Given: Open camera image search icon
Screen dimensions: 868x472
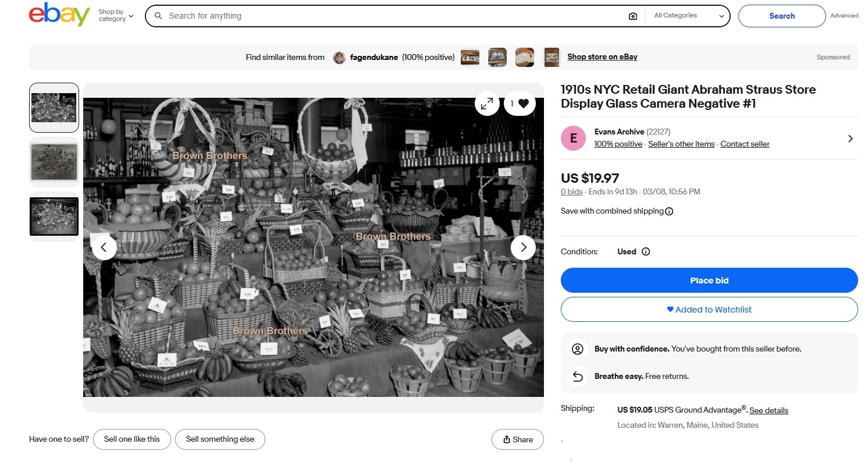Looking at the screenshot, I should [x=633, y=16].
